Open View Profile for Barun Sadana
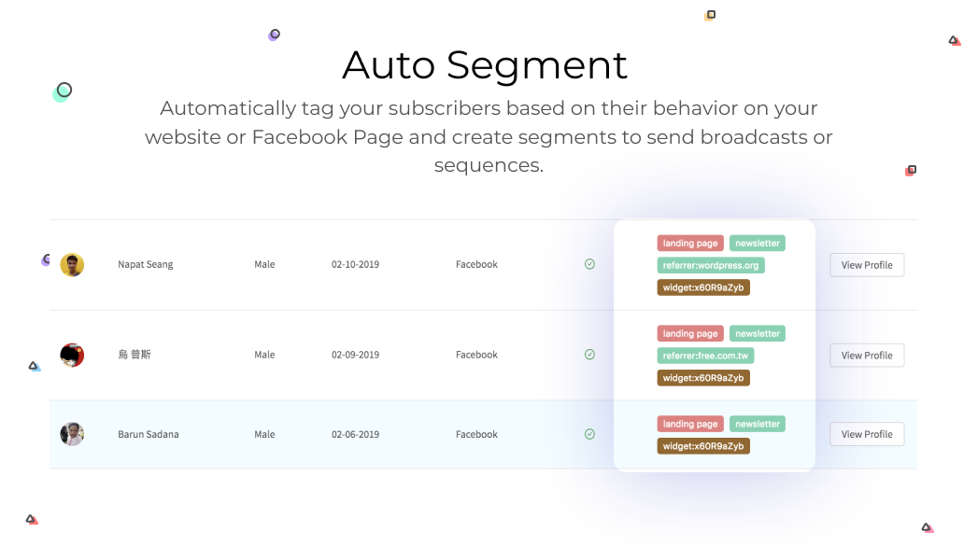Image resolution: width=978 pixels, height=560 pixels. point(867,434)
